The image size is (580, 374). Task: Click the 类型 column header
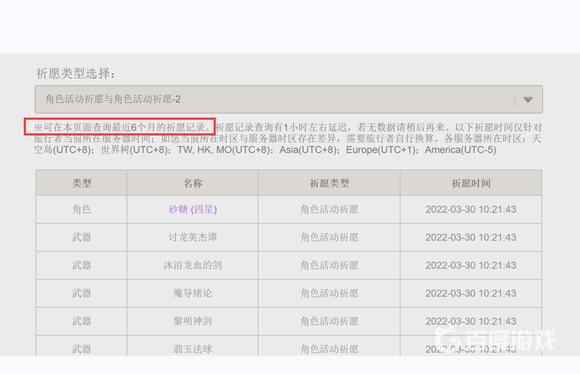pos(81,183)
